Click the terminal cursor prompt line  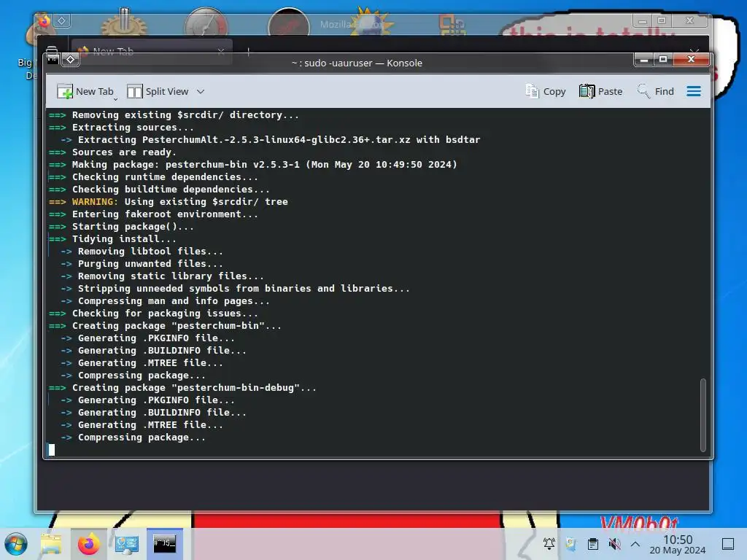pos(52,449)
